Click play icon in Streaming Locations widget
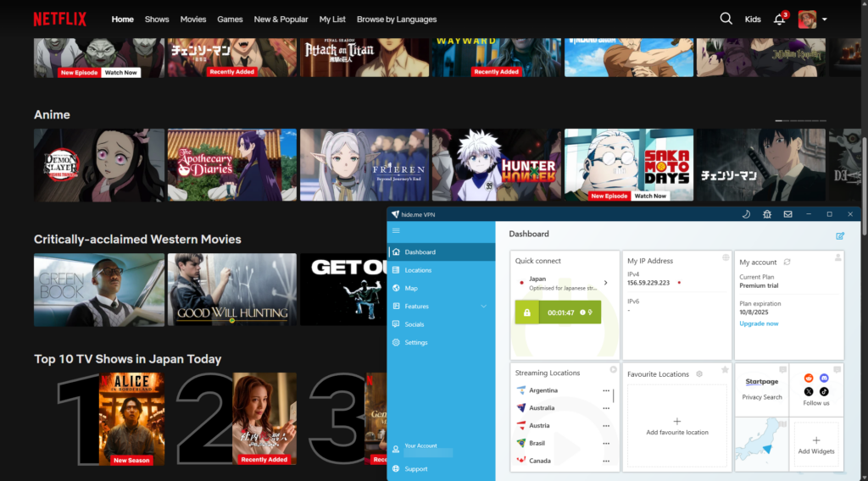The width and height of the screenshot is (868, 481). (614, 369)
